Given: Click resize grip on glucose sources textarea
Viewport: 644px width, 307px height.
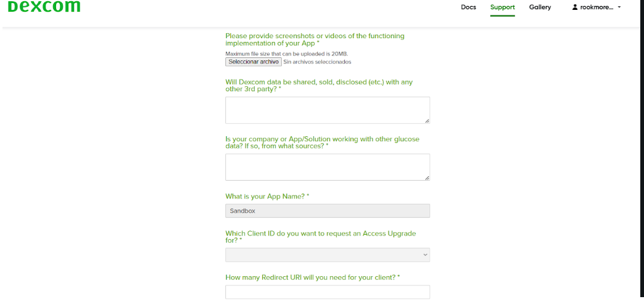Looking at the screenshot, I should [x=426, y=177].
